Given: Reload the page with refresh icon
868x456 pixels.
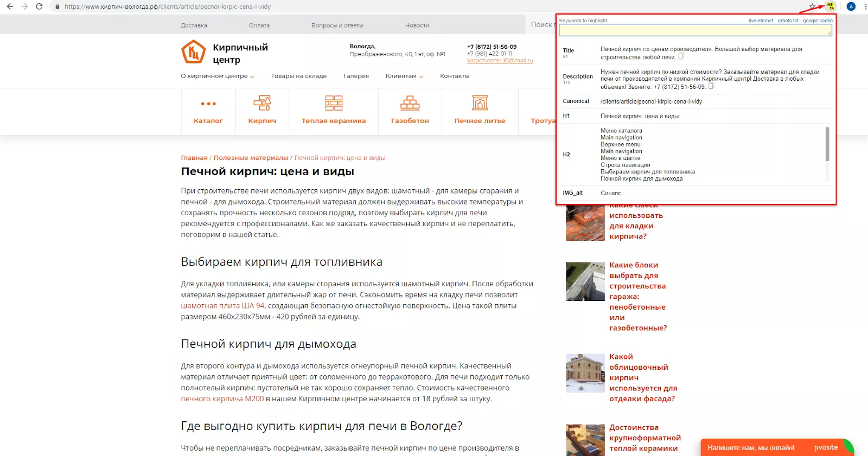Looking at the screenshot, I should [x=39, y=7].
